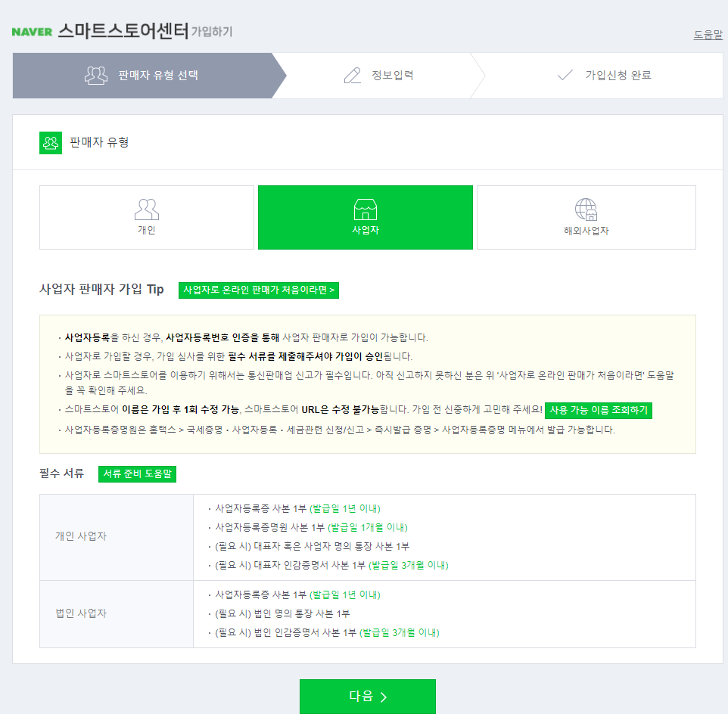Click the 법인 사업자 table cell
This screenshot has width=728, height=714.
coord(117,614)
